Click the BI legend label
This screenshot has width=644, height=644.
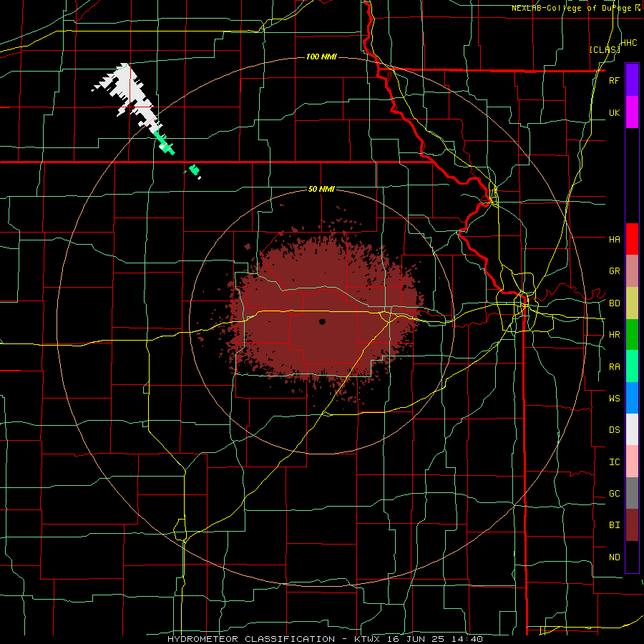click(x=615, y=525)
